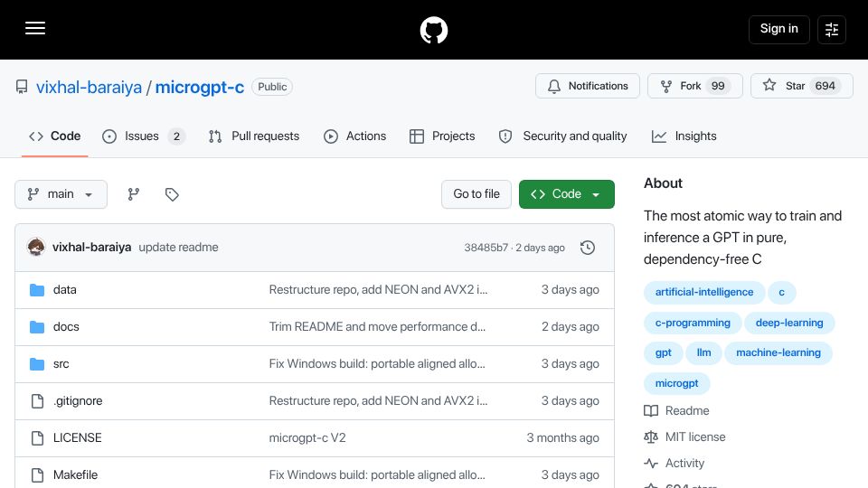
Task: Open the hamburger navigation menu
Action: [x=35, y=28]
